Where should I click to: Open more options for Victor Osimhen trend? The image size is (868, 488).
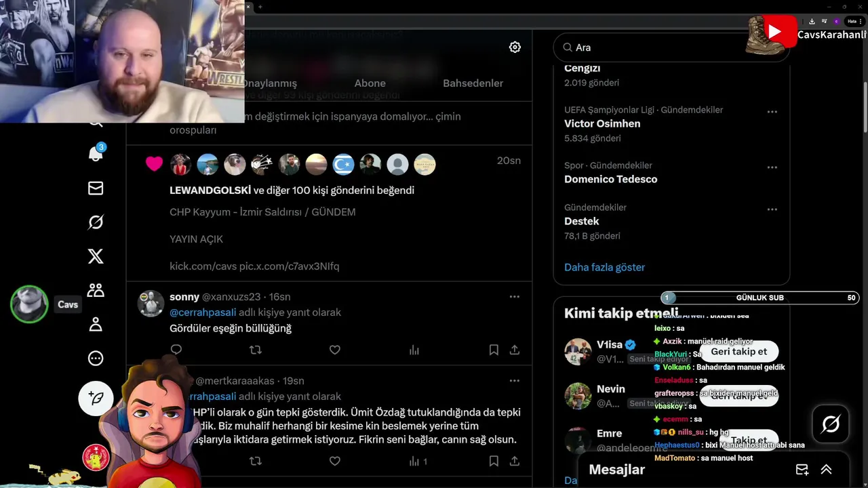click(x=772, y=111)
